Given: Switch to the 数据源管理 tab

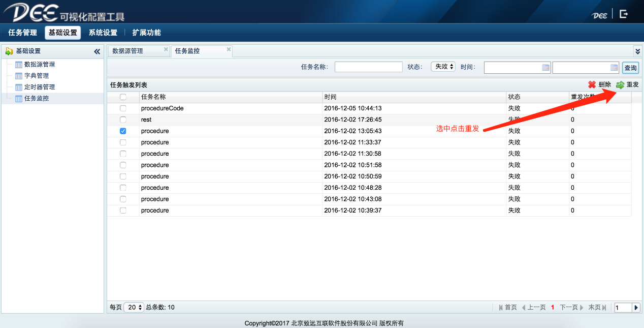Looking at the screenshot, I should click(x=128, y=51).
